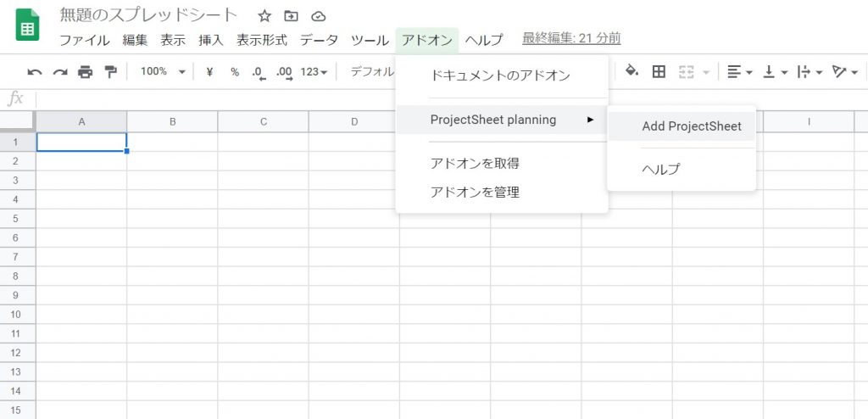
Task: Star the untitled spreadsheet
Action: point(264,16)
